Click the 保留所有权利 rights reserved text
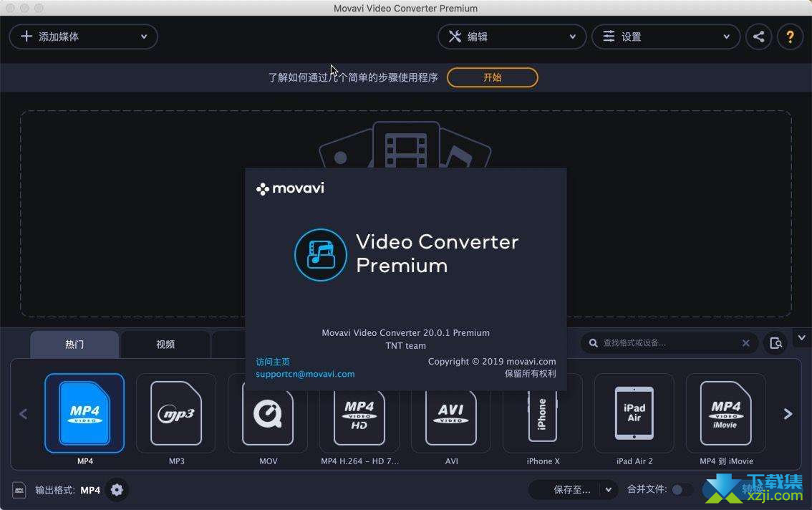Screen dimensions: 812x510 coord(531,374)
